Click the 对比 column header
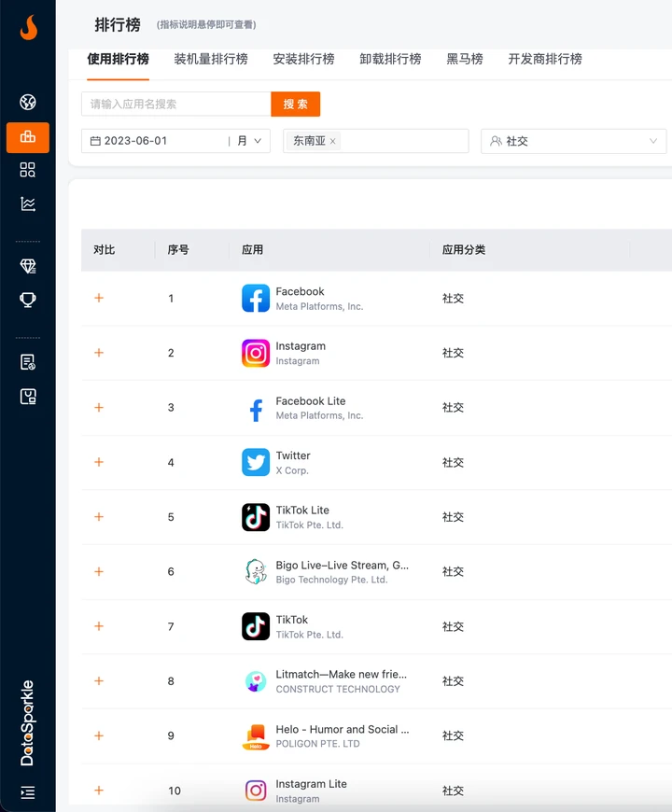The image size is (672, 812). point(104,249)
